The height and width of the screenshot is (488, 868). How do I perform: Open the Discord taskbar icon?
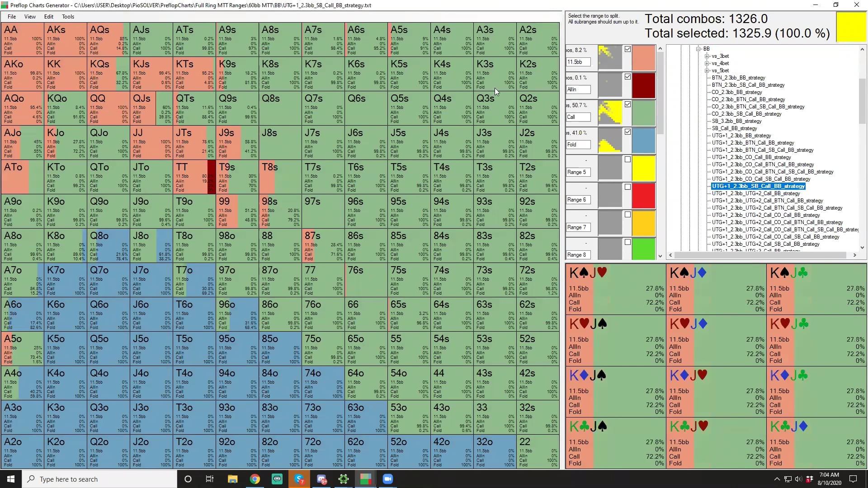point(321,479)
